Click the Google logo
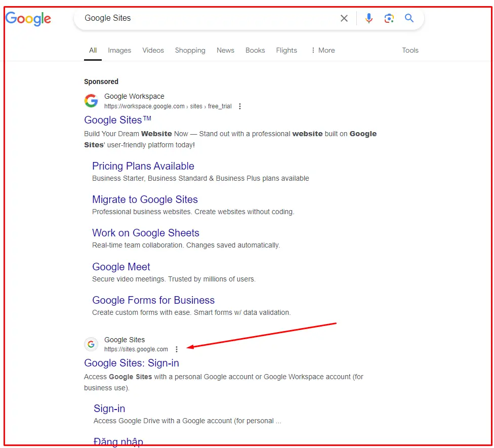The height and width of the screenshot is (448, 494). pyautogui.click(x=28, y=19)
